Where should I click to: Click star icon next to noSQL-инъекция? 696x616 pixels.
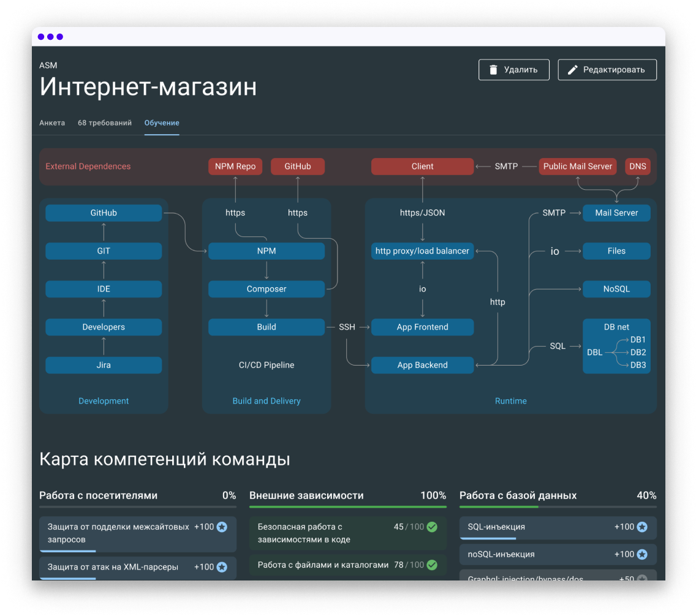tap(642, 554)
